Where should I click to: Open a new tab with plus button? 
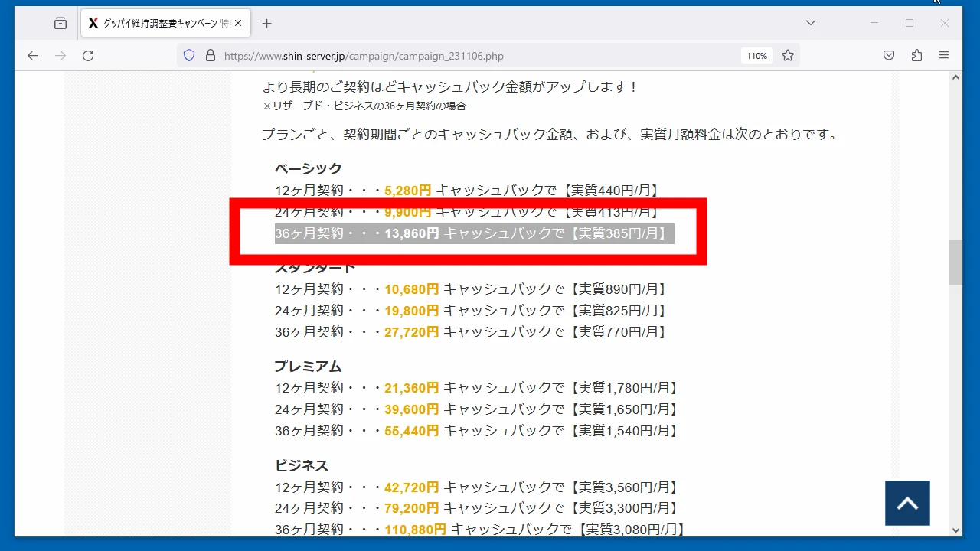tap(266, 24)
